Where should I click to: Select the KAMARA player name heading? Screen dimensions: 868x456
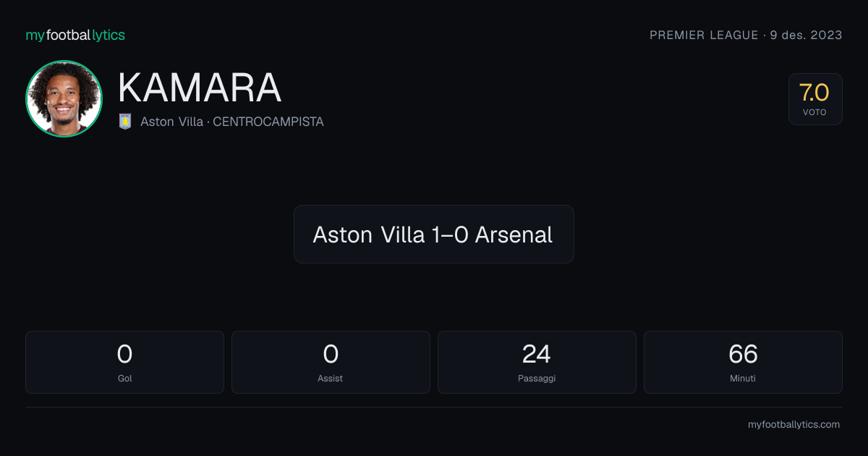(200, 88)
